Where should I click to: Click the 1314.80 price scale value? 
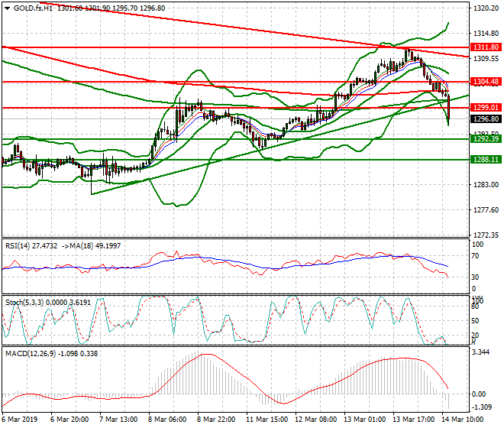click(486, 34)
